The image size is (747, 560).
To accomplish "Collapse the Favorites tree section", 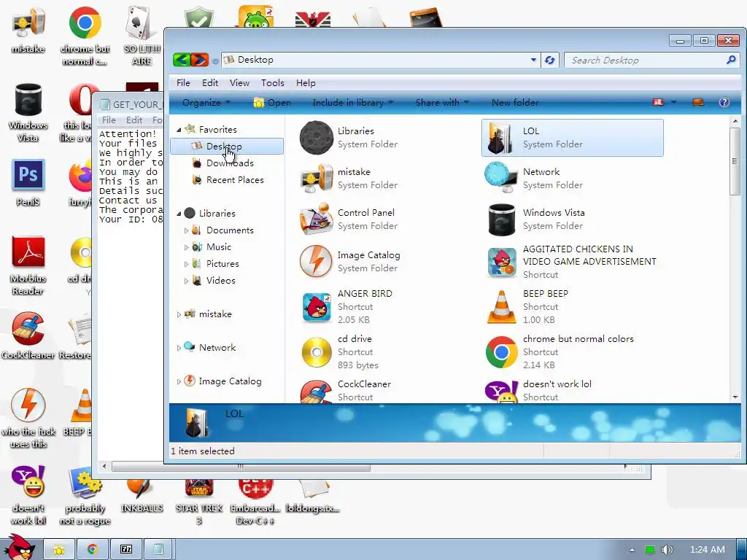I will tap(179, 130).
